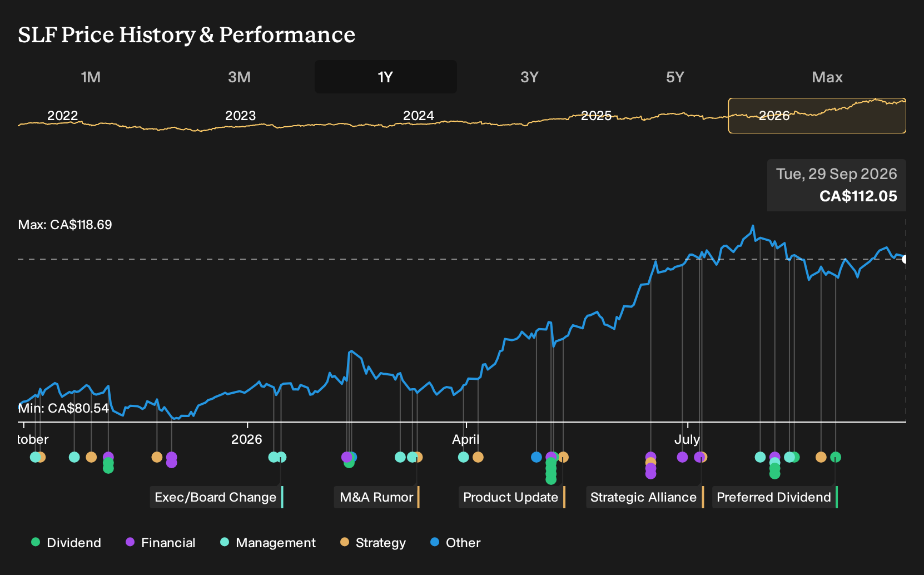
Task: Toggle the Strategy legend filter
Action: tap(373, 542)
